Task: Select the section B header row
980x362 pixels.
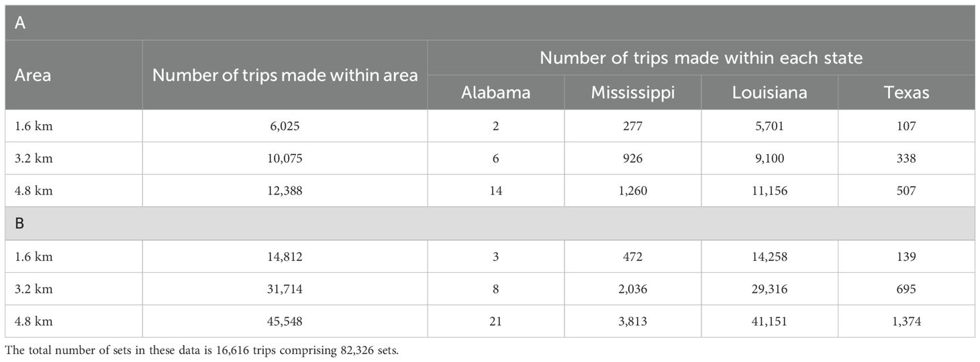Action: pos(490,224)
